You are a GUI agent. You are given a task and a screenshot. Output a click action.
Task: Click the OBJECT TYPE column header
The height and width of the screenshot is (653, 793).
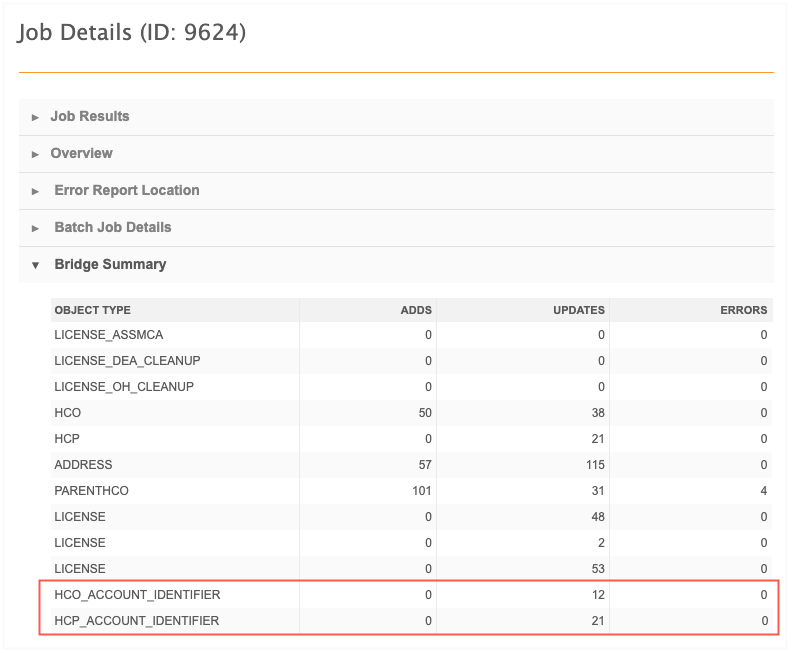coord(93,310)
